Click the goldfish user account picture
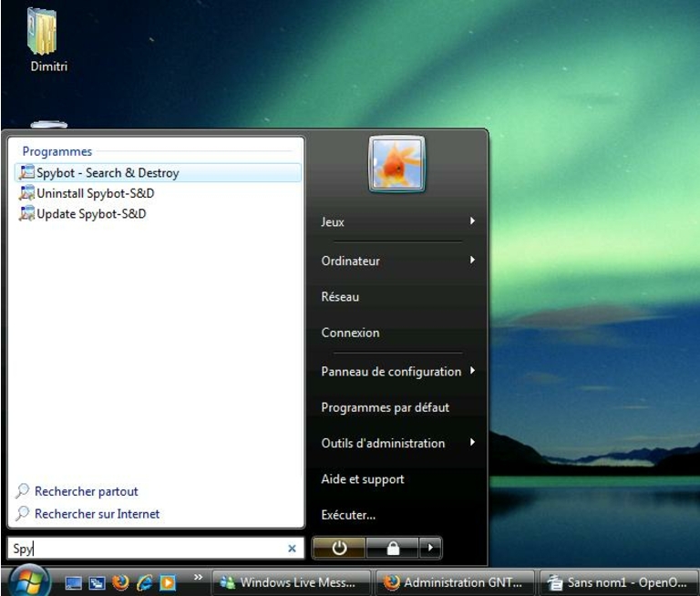Viewport: 700px width, 596px height. click(x=396, y=164)
